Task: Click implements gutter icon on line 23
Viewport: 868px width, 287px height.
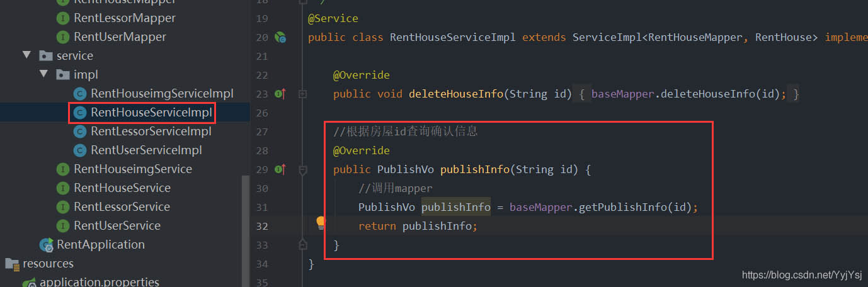Action: pyautogui.click(x=280, y=94)
